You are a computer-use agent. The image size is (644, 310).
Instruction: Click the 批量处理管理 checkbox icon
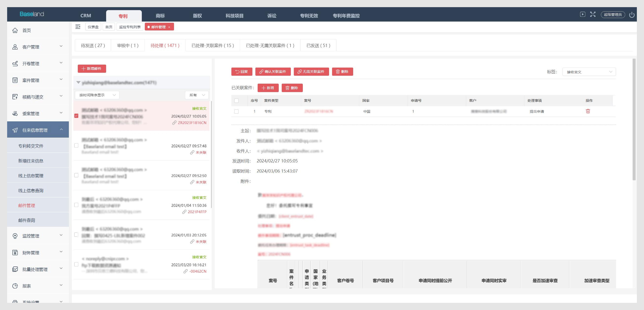pyautogui.click(x=15, y=269)
